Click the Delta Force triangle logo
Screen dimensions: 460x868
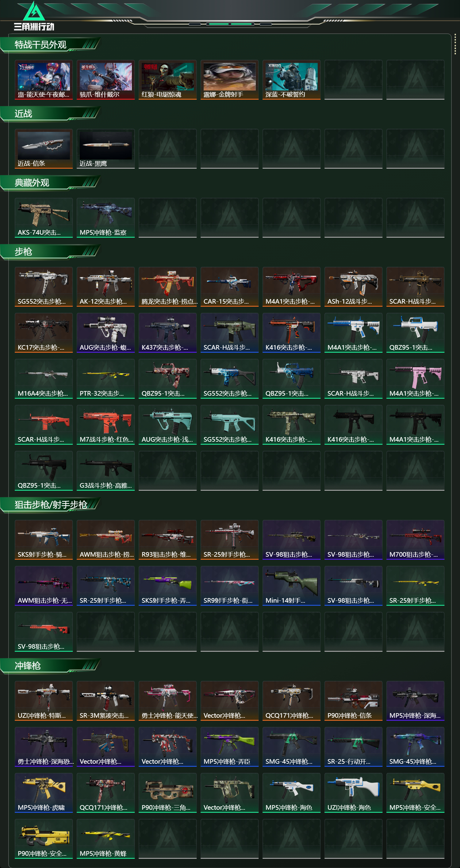pos(34,11)
